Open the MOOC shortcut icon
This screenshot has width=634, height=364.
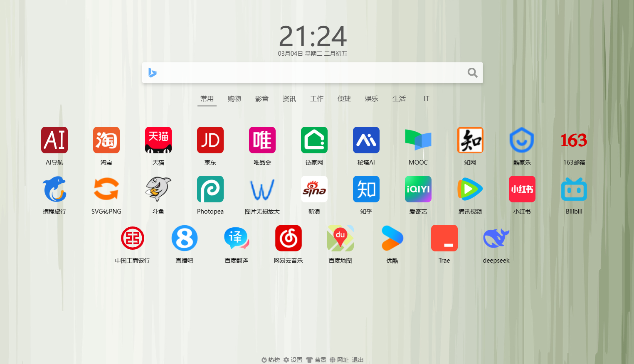pos(418,140)
